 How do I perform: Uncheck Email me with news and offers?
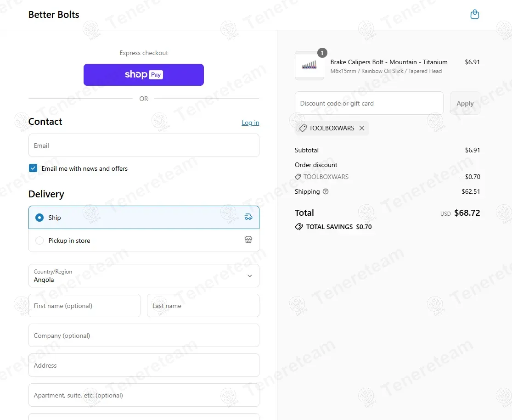[33, 168]
